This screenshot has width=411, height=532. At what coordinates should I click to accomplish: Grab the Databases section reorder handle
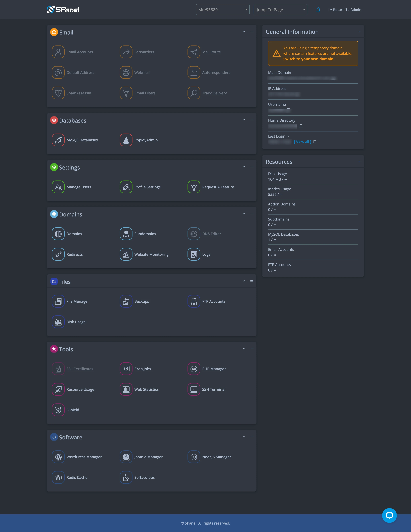(252, 120)
